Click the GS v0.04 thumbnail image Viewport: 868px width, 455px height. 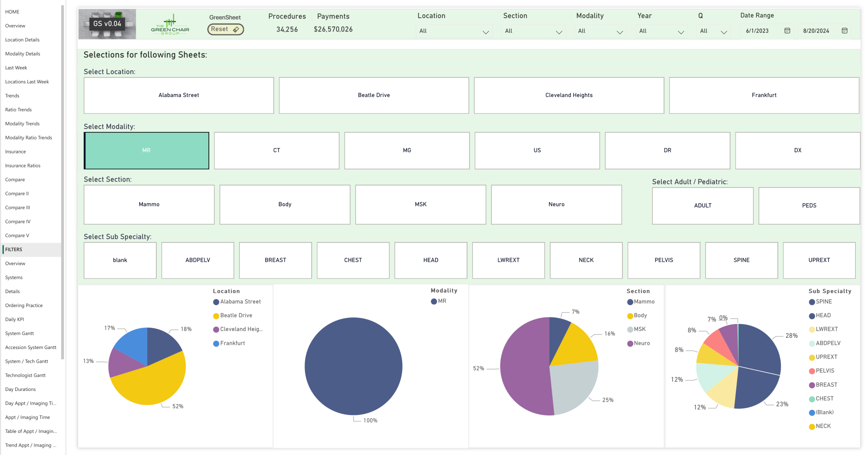107,24
